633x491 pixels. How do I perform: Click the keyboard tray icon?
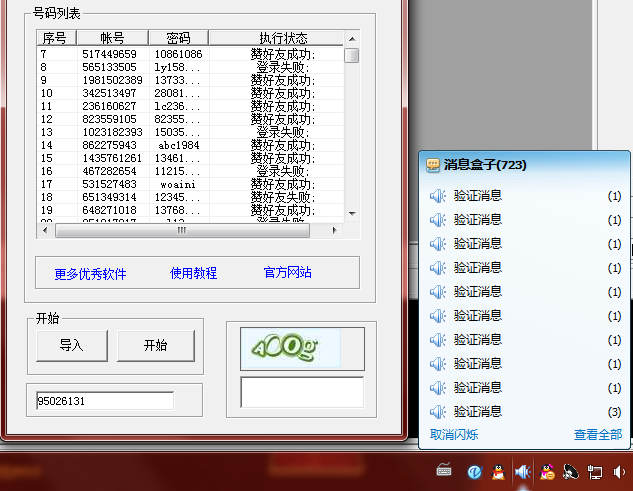(444, 470)
